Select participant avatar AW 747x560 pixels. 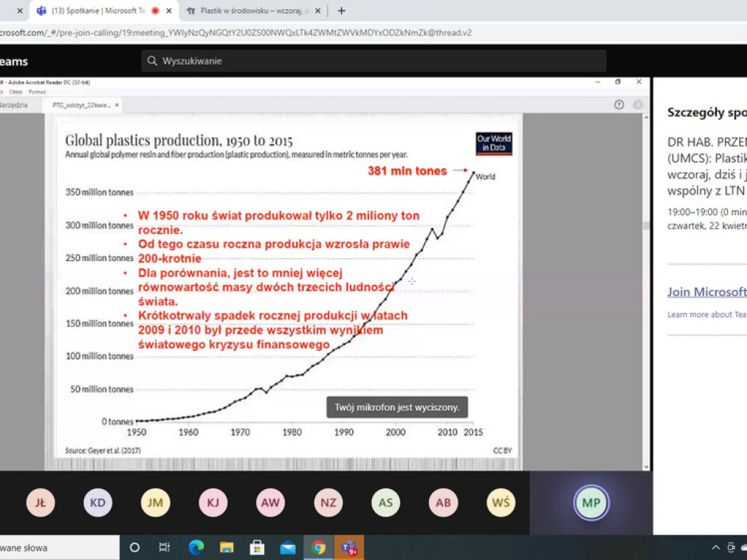click(x=271, y=503)
